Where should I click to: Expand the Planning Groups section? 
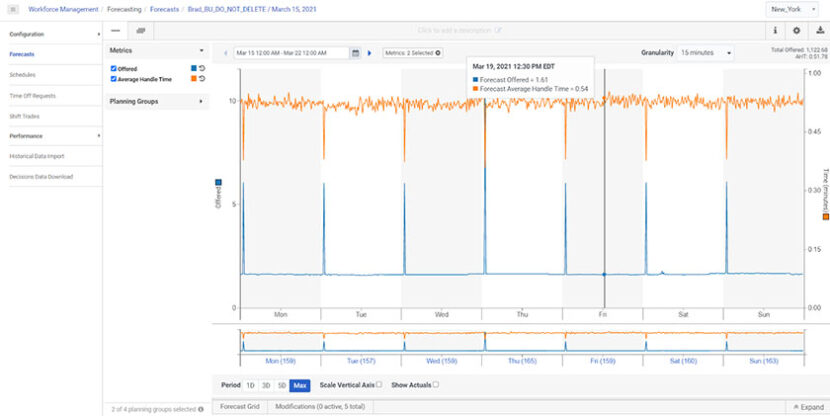click(201, 101)
